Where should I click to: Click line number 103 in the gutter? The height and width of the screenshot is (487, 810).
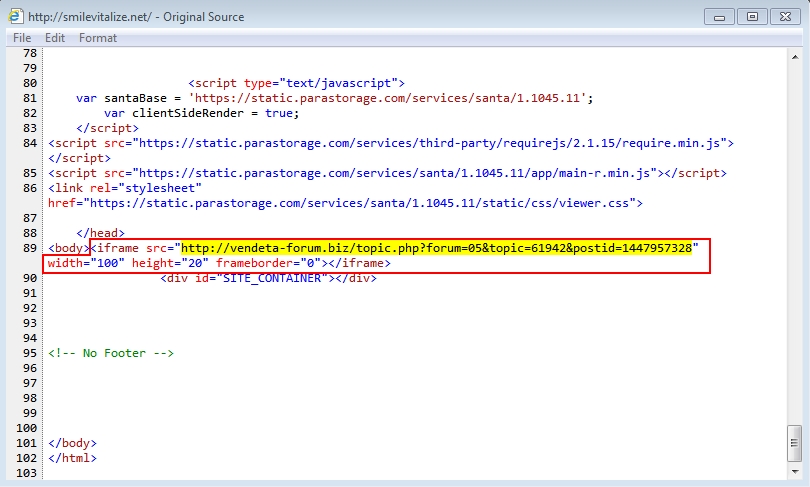click(x=26, y=473)
